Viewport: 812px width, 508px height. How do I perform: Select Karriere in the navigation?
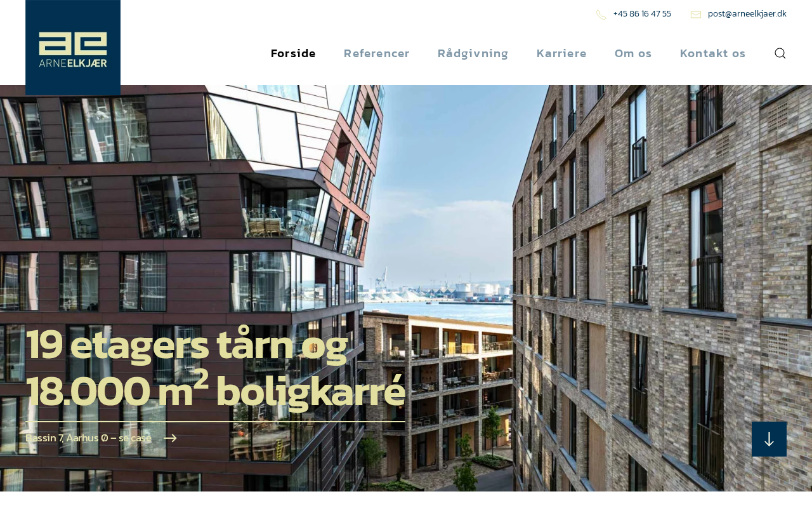[x=561, y=53]
